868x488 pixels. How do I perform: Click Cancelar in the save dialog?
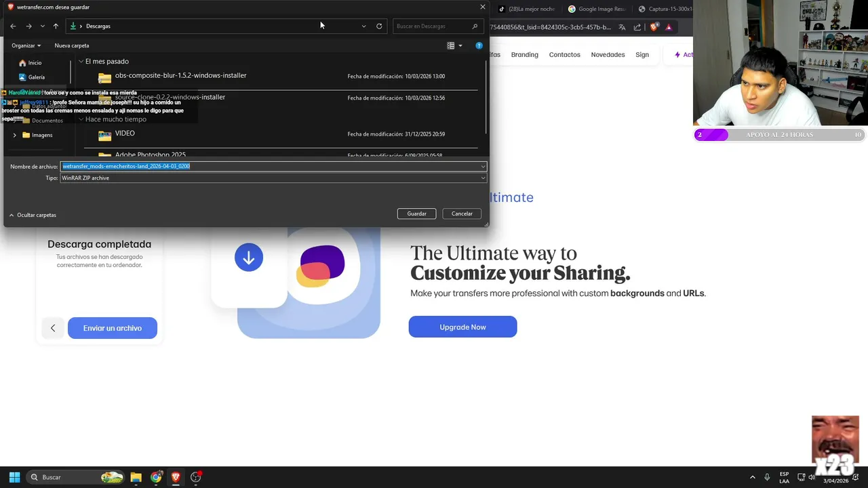click(462, 213)
